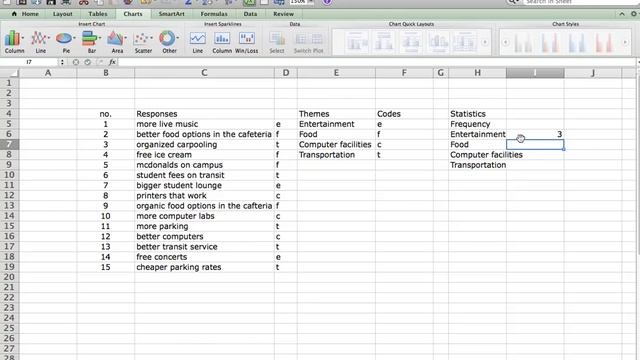640x360 pixels.
Task: Click the formula bar cancel icon
Action: [76, 62]
